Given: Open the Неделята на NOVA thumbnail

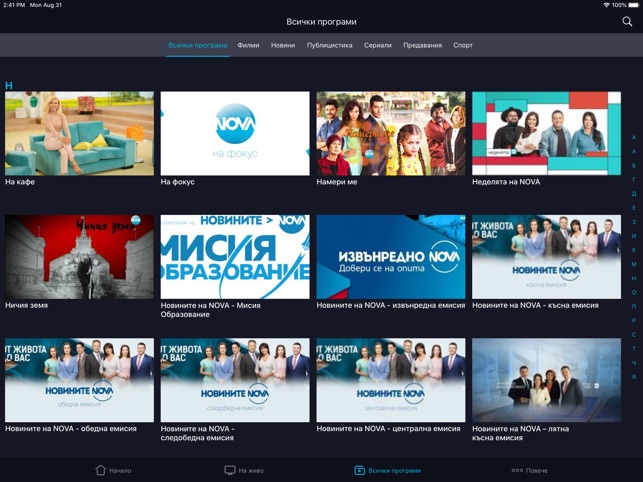Looking at the screenshot, I should [x=546, y=133].
